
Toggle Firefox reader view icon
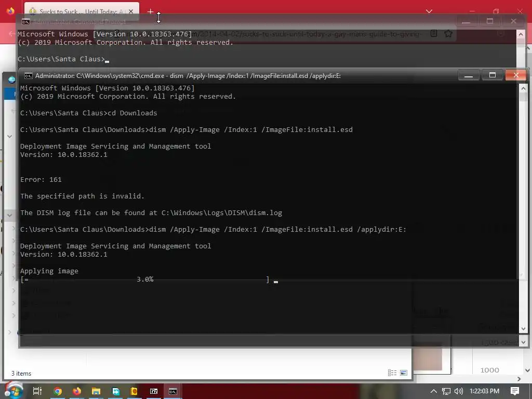(x=434, y=34)
